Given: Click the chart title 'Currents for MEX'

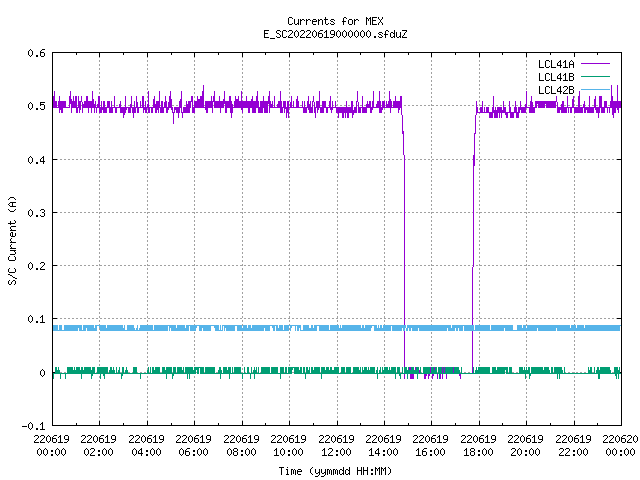Looking at the screenshot, I should (x=335, y=21).
